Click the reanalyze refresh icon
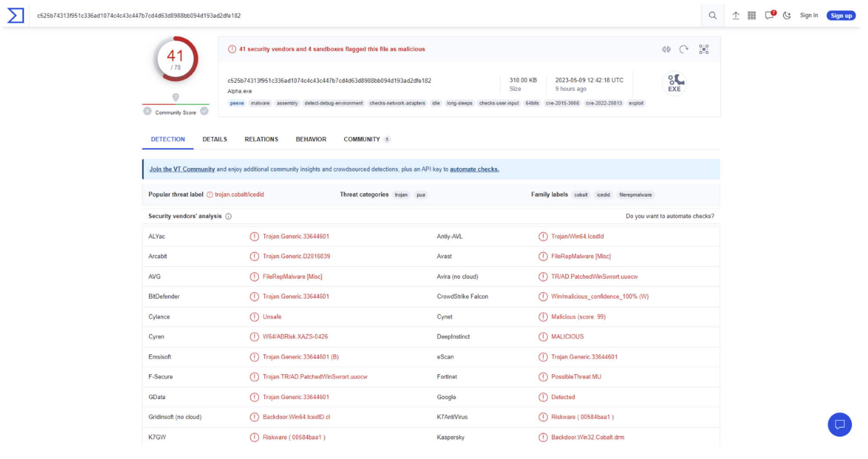The width and height of the screenshot is (868, 459). pos(684,50)
